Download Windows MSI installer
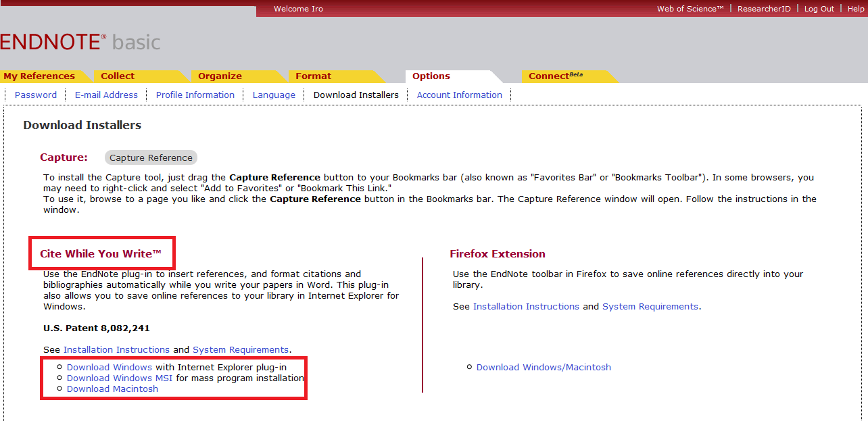Image resolution: width=868 pixels, height=421 pixels. point(120,378)
